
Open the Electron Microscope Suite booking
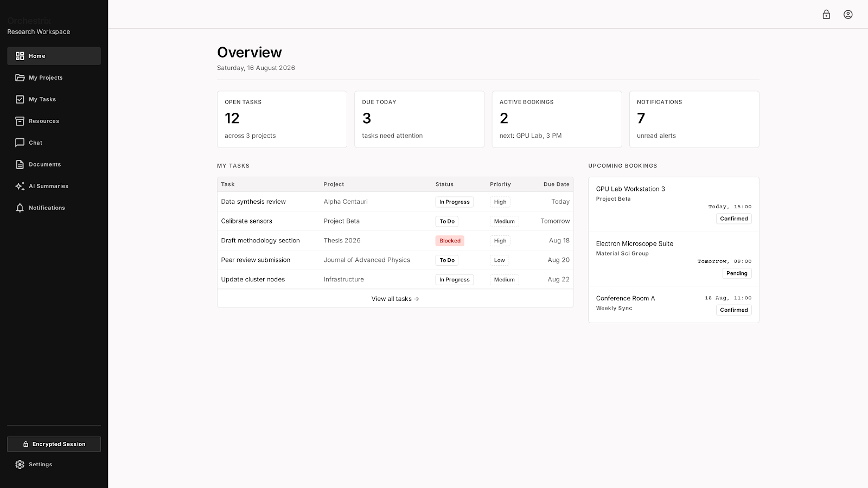tap(674, 259)
